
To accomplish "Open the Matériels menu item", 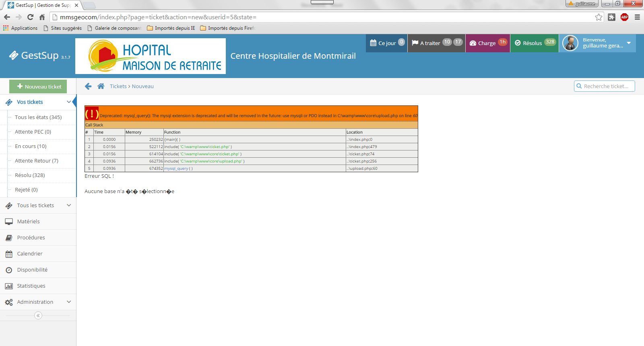I will click(38, 221).
